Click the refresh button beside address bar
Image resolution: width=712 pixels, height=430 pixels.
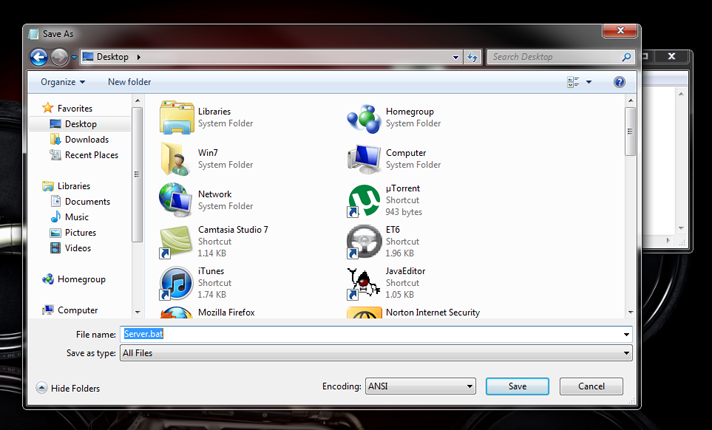point(472,57)
